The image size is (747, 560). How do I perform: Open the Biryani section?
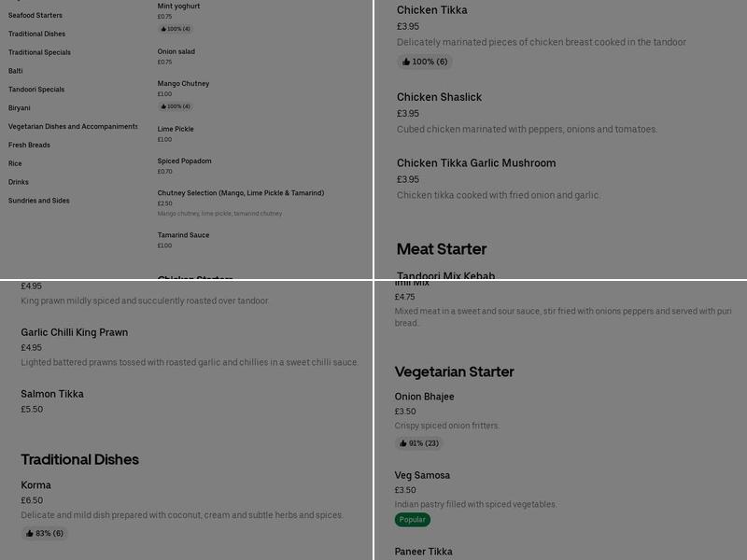18,107
